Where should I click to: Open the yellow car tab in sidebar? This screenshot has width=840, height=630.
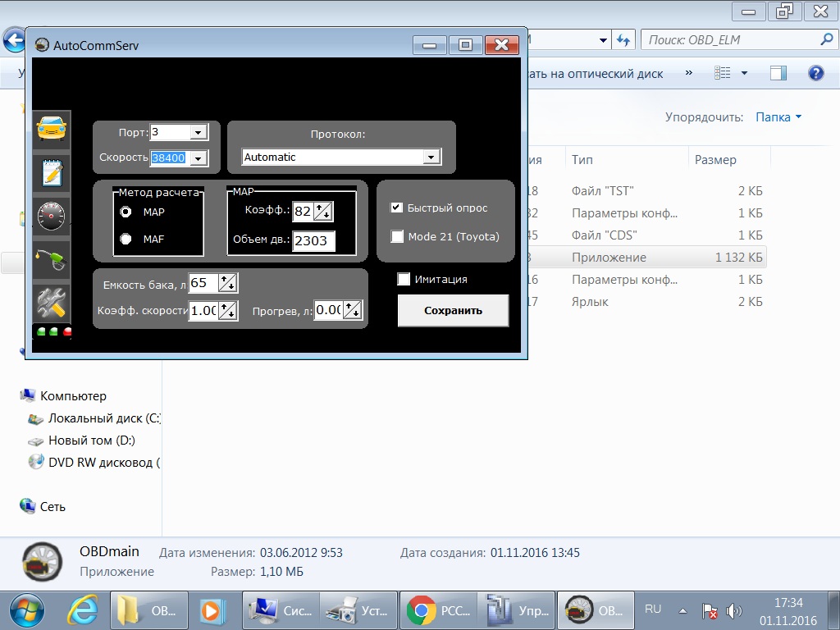coord(52,130)
